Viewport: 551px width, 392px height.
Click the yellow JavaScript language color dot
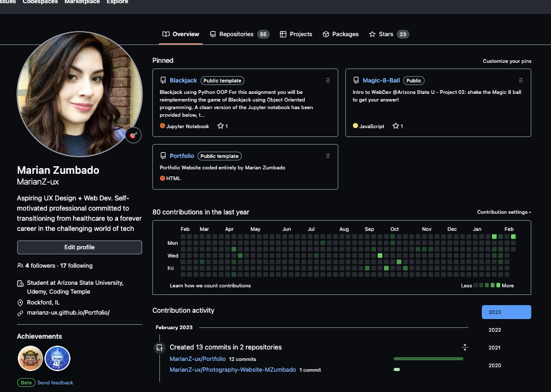[355, 126]
